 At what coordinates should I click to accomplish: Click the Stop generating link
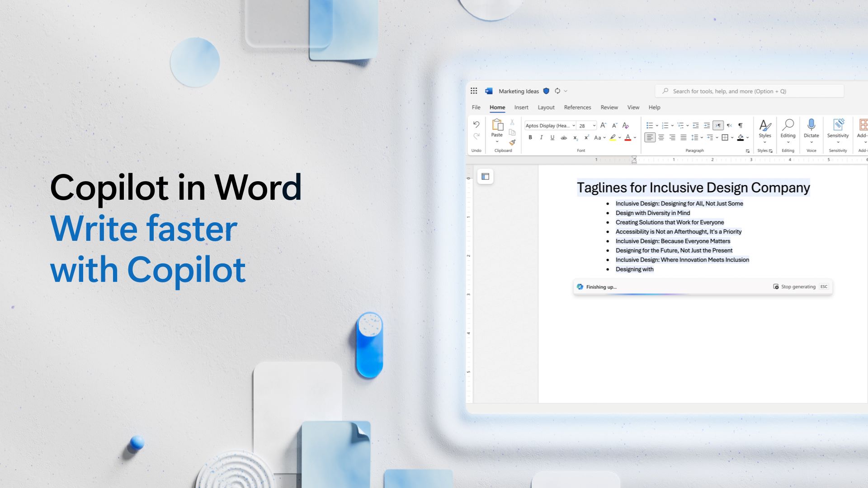coord(798,286)
